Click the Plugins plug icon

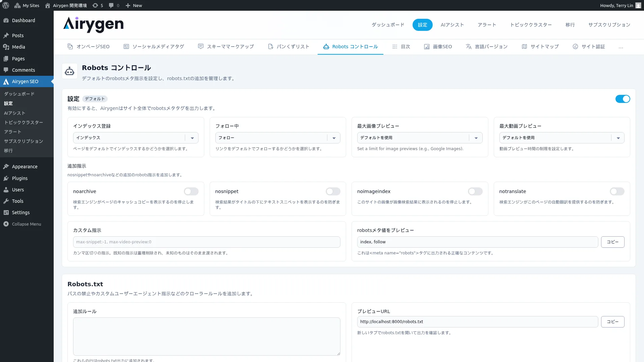[x=6, y=178]
